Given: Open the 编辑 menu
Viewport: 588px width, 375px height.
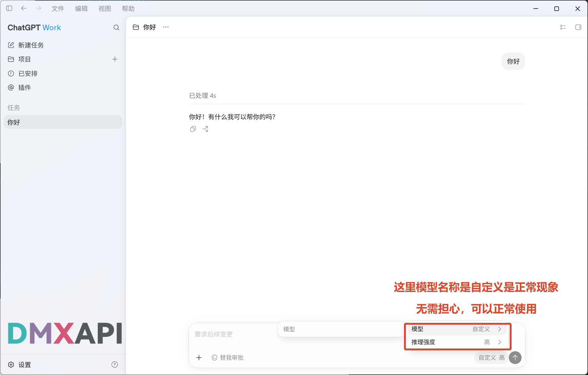Looking at the screenshot, I should [81, 9].
